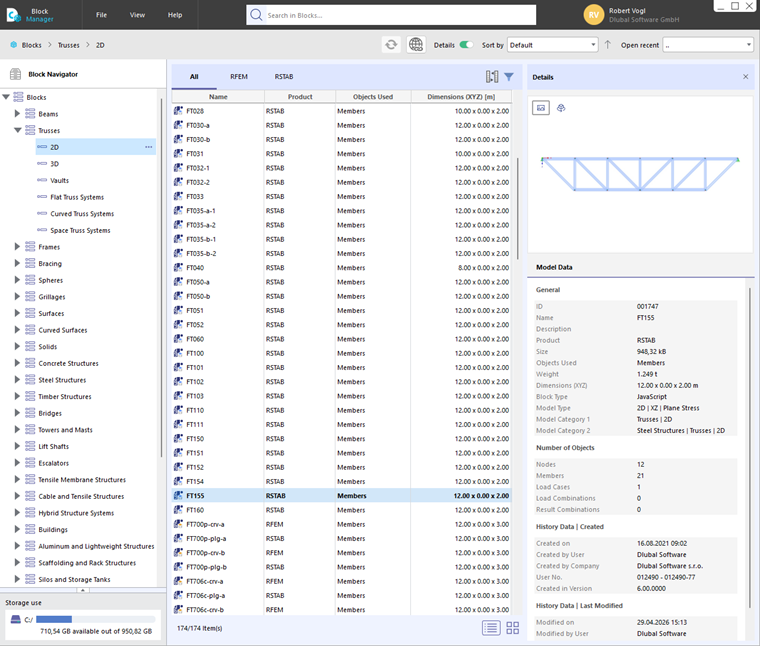The width and height of the screenshot is (760, 646).
Task: Click the truss preview image
Action: coord(640,173)
